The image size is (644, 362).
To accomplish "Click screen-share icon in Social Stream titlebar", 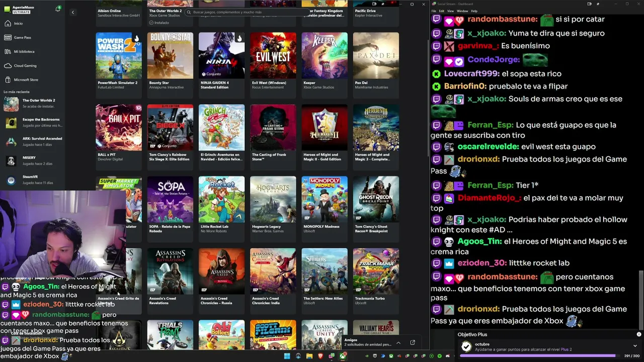I will (x=589, y=4).
